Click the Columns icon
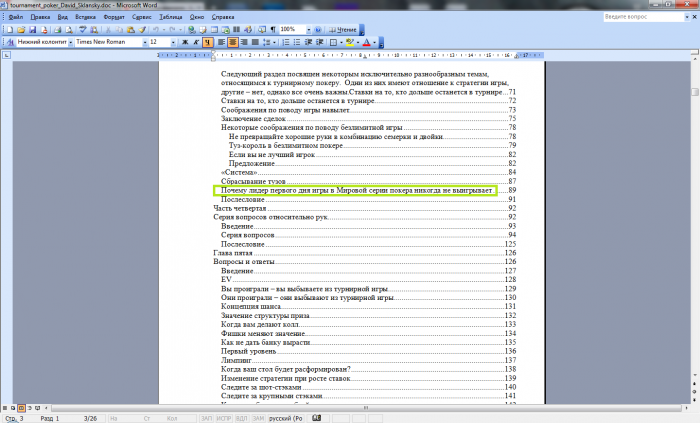700x423 pixels. click(237, 30)
